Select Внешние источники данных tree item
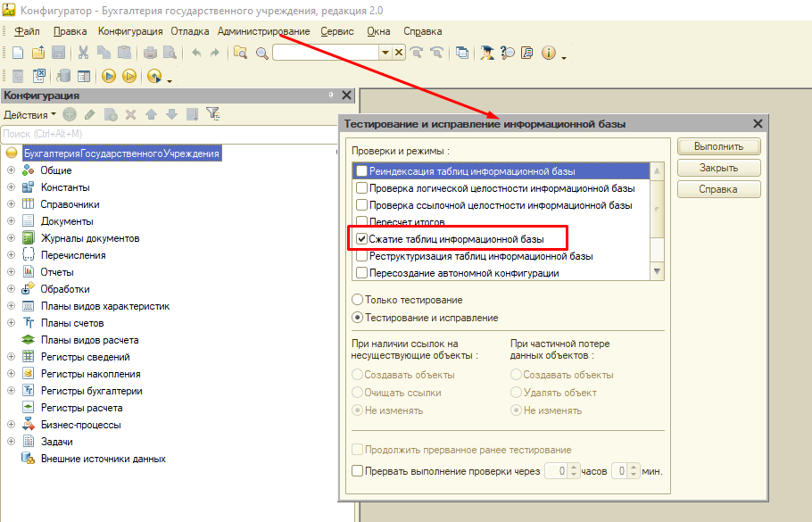 103,459
